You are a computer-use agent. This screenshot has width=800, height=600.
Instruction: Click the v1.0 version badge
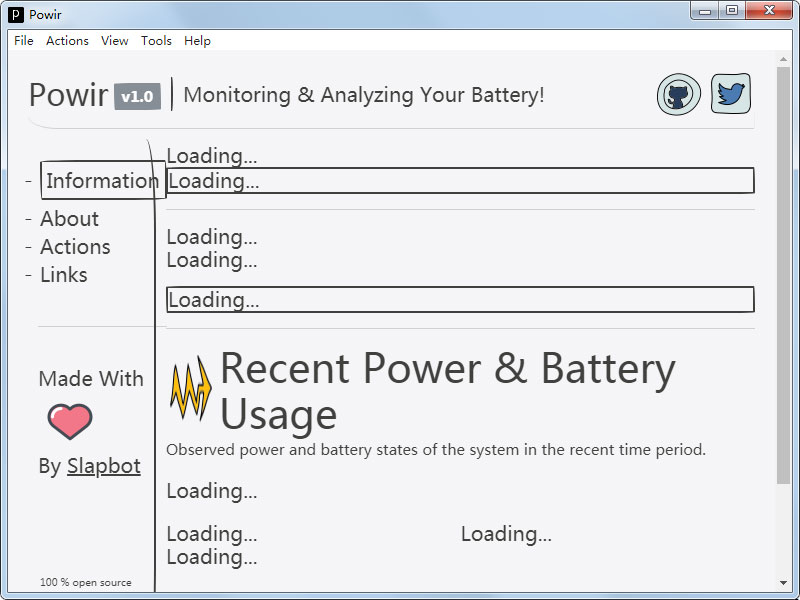click(137, 96)
